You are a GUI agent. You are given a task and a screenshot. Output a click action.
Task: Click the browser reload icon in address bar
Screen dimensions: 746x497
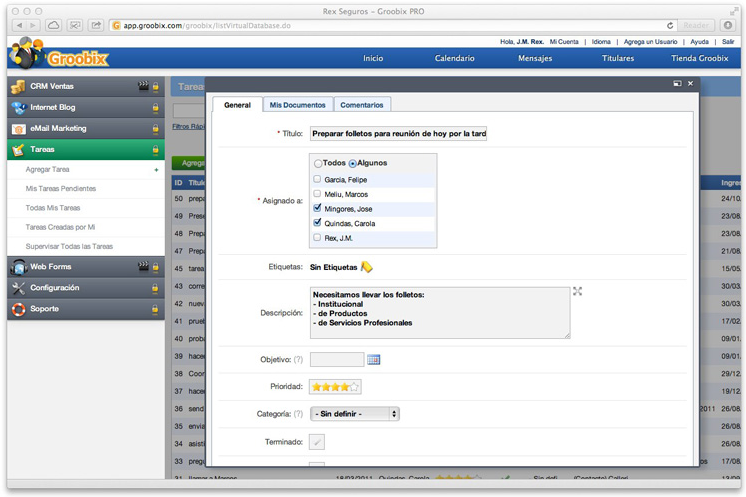pyautogui.click(x=670, y=25)
